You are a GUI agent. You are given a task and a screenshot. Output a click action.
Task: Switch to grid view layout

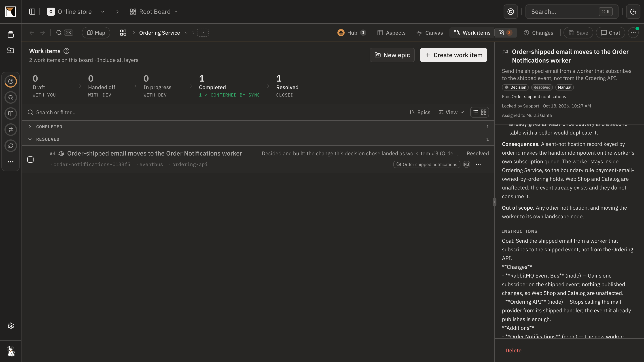484,112
